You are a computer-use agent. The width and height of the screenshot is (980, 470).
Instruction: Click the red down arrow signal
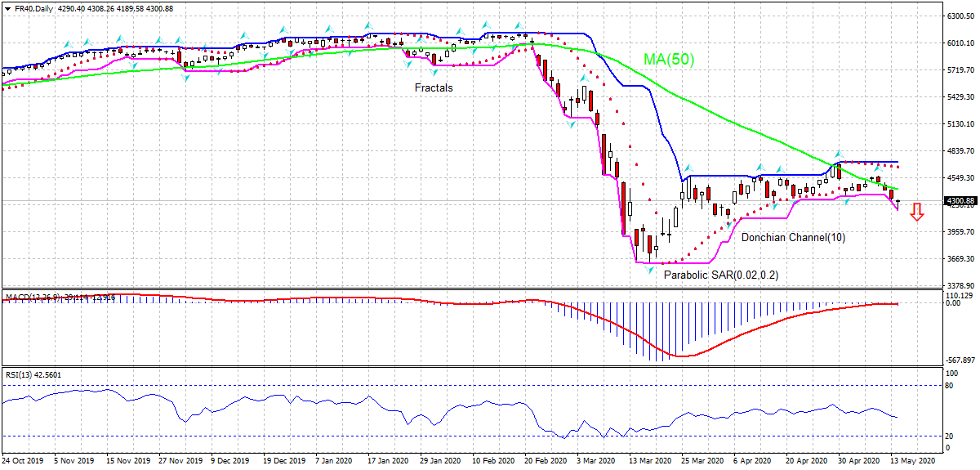[x=916, y=213]
